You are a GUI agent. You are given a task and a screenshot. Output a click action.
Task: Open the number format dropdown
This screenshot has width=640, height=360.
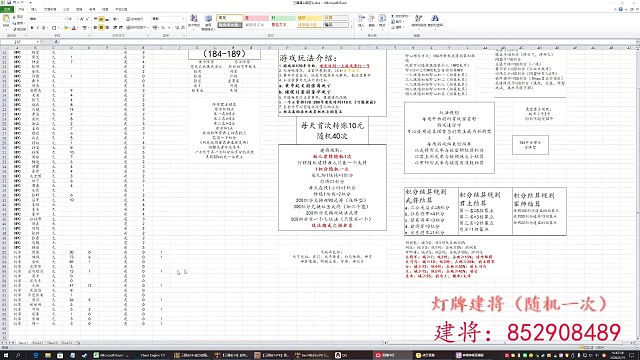183,19
